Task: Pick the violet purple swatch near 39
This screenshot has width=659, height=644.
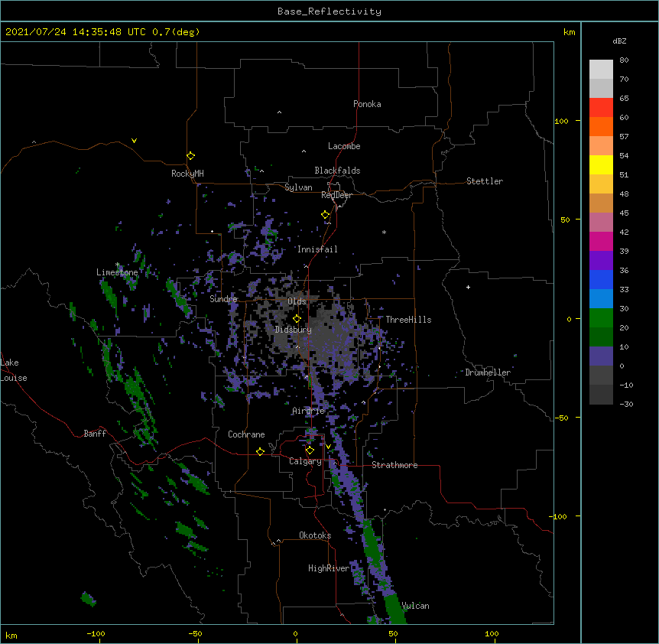Action: [601, 260]
